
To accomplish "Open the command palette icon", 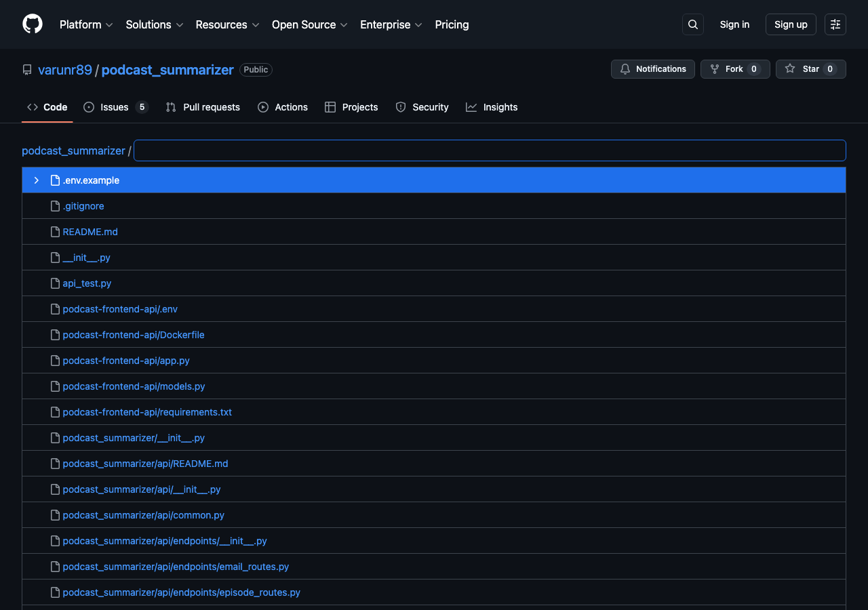I will 835,24.
